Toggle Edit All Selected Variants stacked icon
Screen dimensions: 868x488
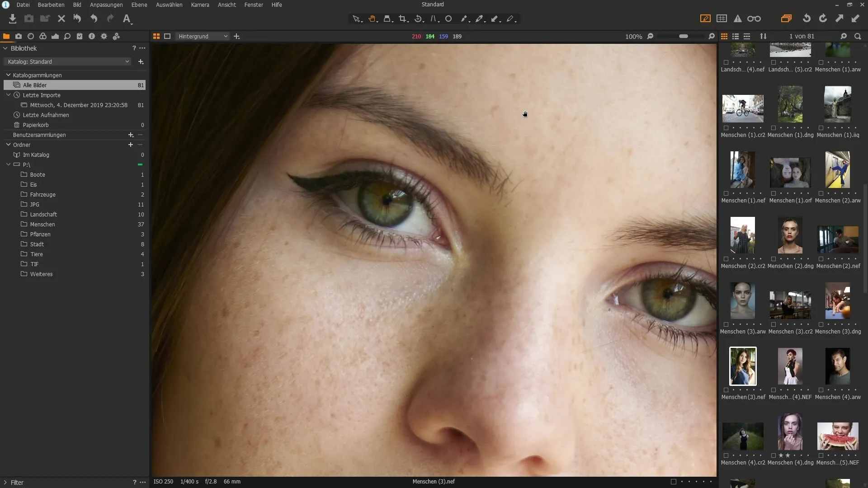click(786, 19)
